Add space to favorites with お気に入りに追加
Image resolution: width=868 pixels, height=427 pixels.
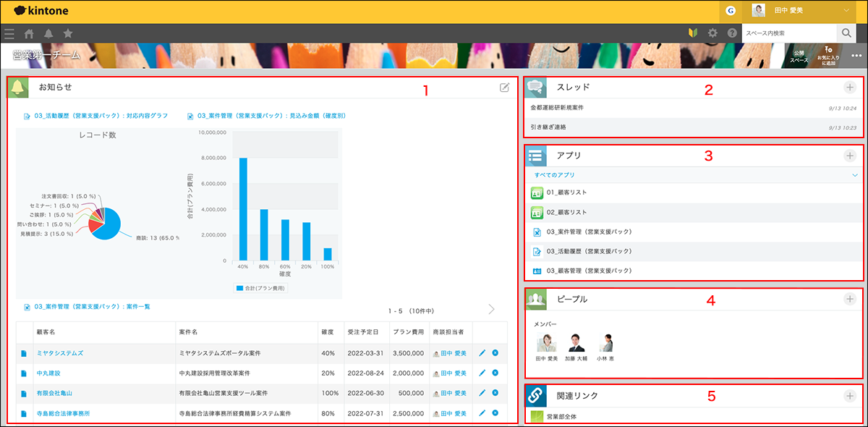point(828,56)
